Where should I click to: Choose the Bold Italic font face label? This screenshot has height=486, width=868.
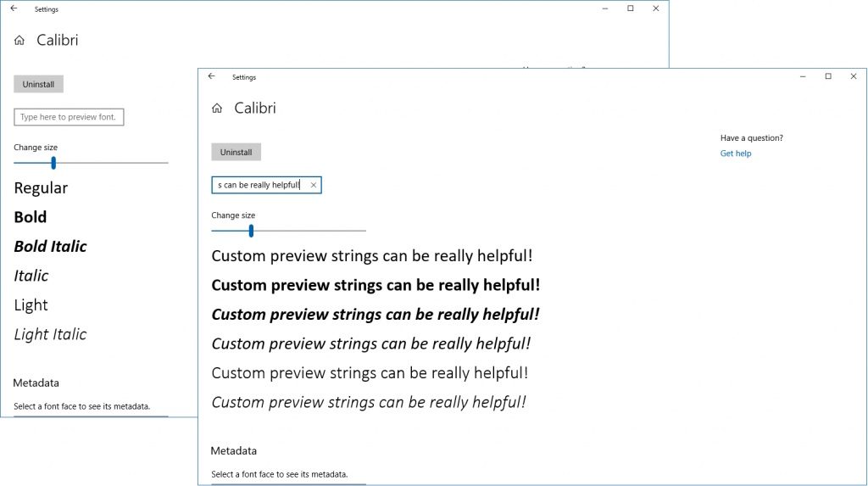50,247
